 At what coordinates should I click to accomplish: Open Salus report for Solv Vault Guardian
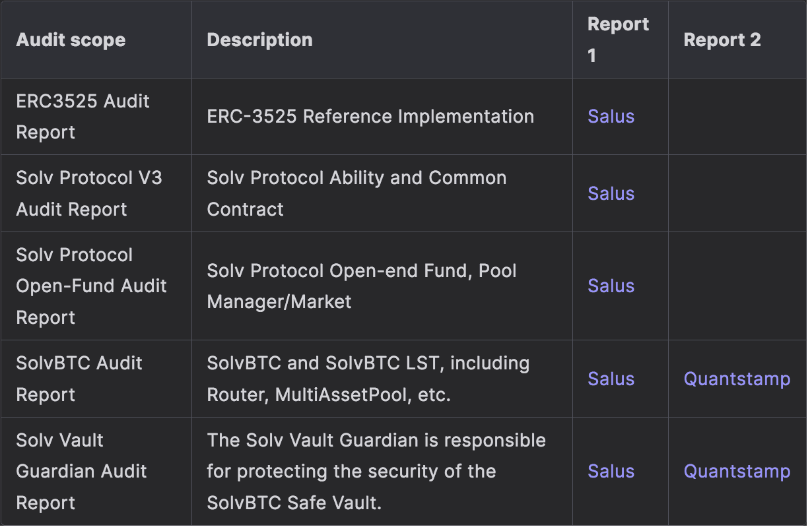click(x=611, y=471)
